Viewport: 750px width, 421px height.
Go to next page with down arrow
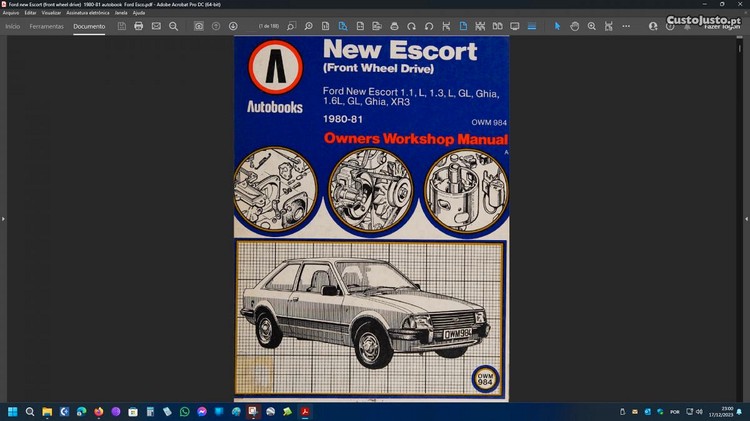coord(233,26)
